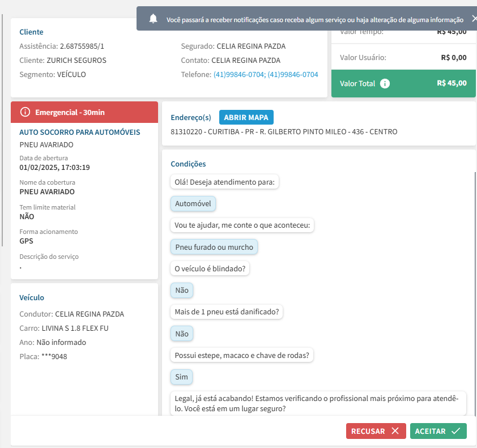477x448 pixels.
Task: Click the checkmark icon on the ACEITAR button
Action: coord(455,431)
